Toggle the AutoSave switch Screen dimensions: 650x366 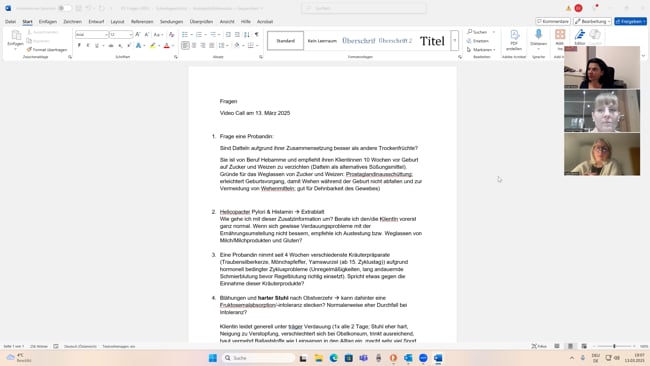point(64,8)
